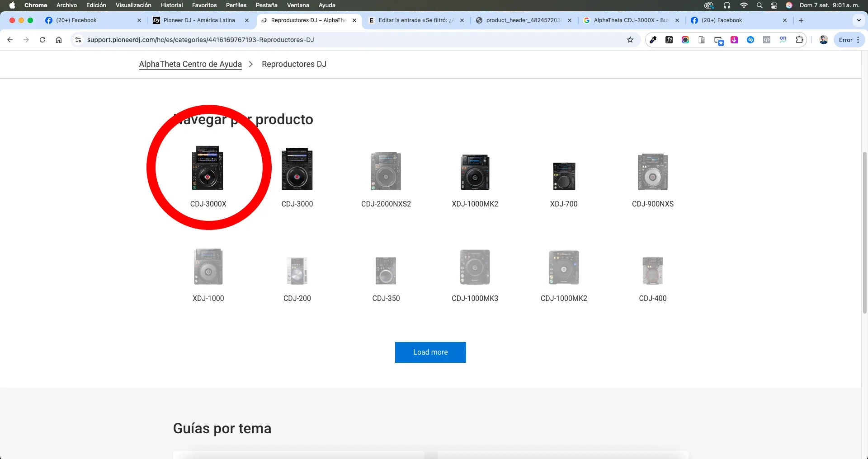This screenshot has width=868, height=459.
Task: Open the gray code-brackets extension
Action: pyautogui.click(x=767, y=40)
